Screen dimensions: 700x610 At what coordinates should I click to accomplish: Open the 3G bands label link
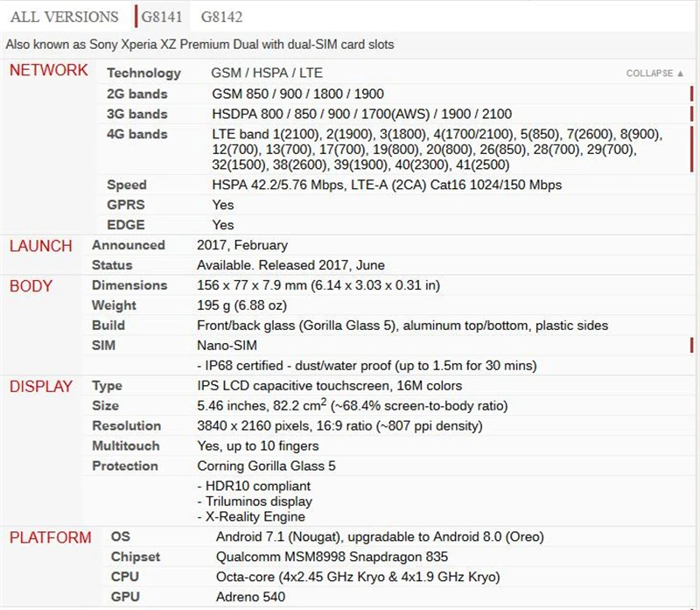(137, 114)
